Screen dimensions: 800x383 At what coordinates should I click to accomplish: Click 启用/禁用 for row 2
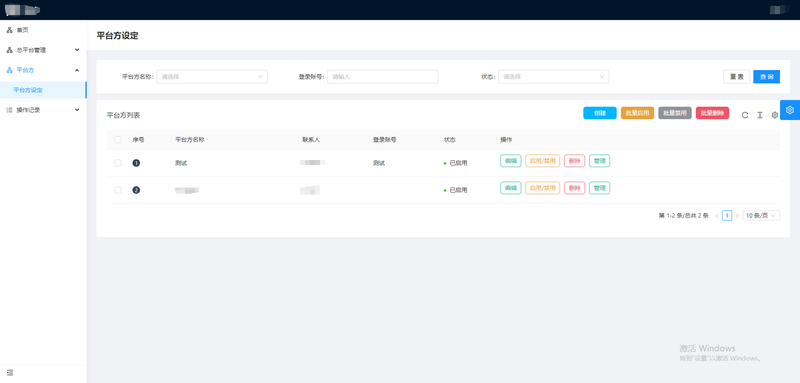543,188
